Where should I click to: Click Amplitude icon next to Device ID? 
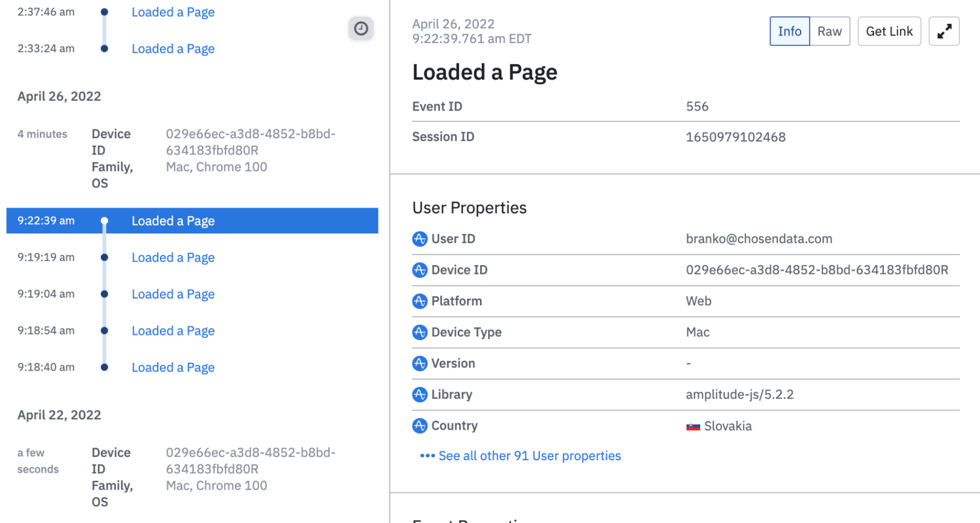[420, 270]
